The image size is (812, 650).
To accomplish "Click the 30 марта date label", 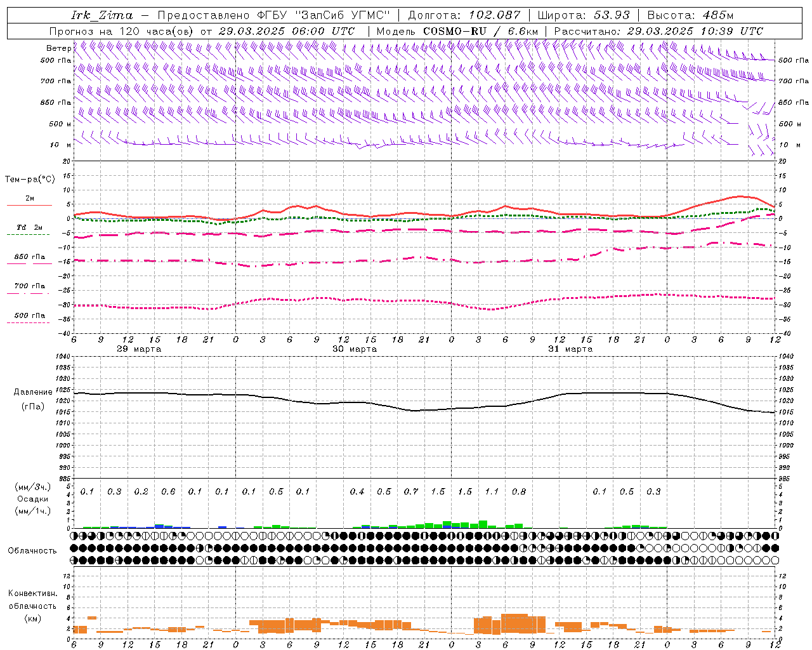I will coord(355,349).
